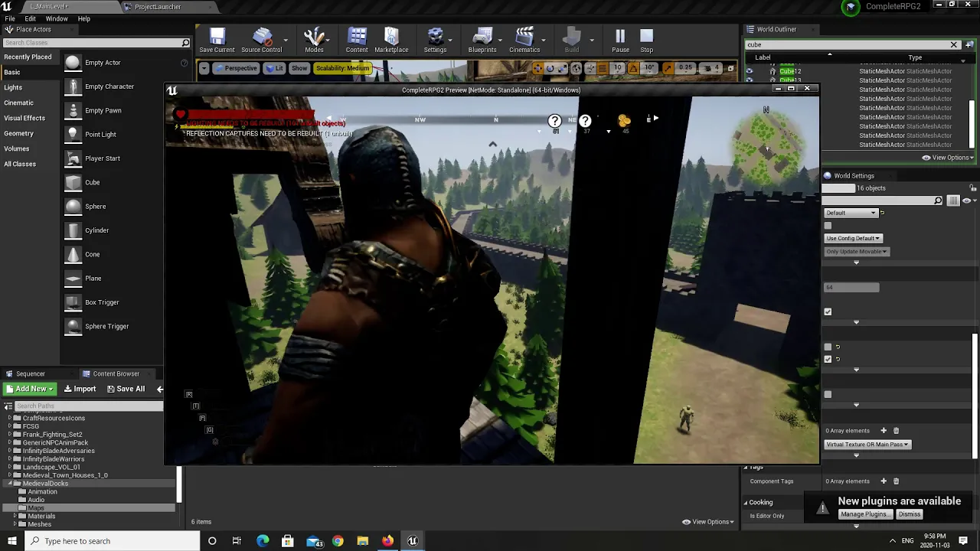This screenshot has width=980, height=551.
Task: Open the Use Config Default dropdown
Action: pos(854,238)
